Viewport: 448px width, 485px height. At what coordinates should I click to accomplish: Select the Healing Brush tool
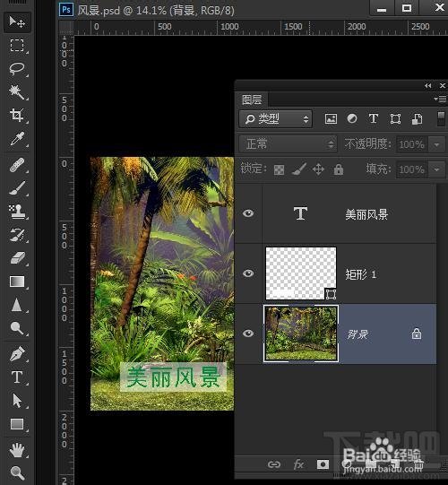point(17,165)
